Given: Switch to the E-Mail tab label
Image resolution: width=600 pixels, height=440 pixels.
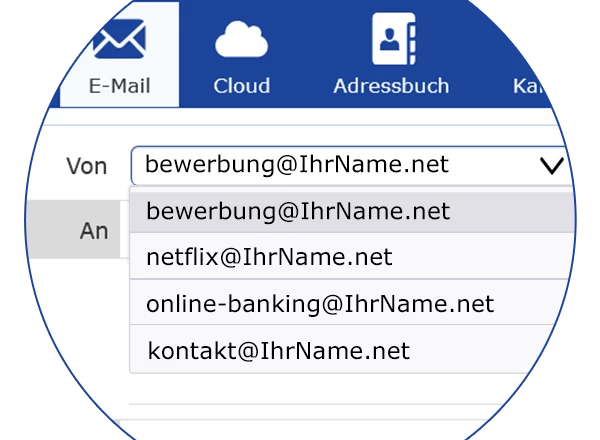Looking at the screenshot, I should [x=119, y=86].
